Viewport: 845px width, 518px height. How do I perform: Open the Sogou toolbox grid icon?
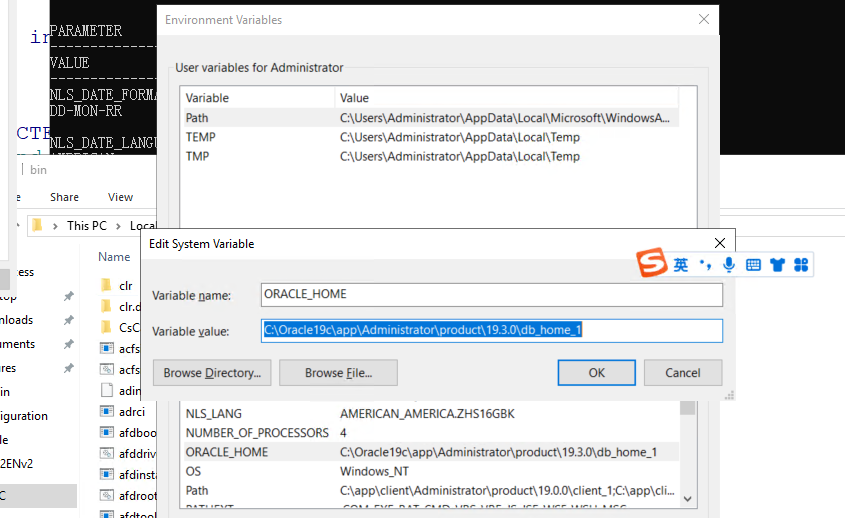coord(800,265)
